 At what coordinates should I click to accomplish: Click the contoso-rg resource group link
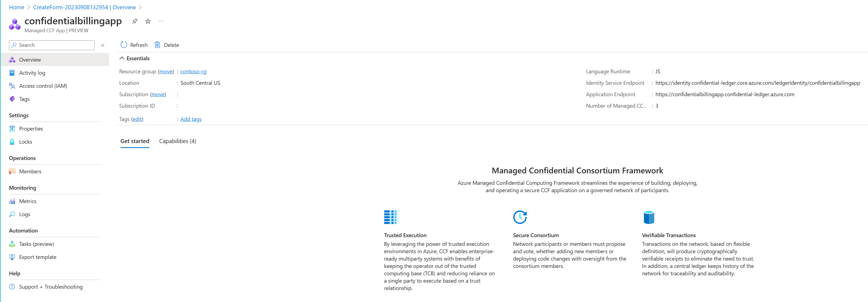point(194,71)
